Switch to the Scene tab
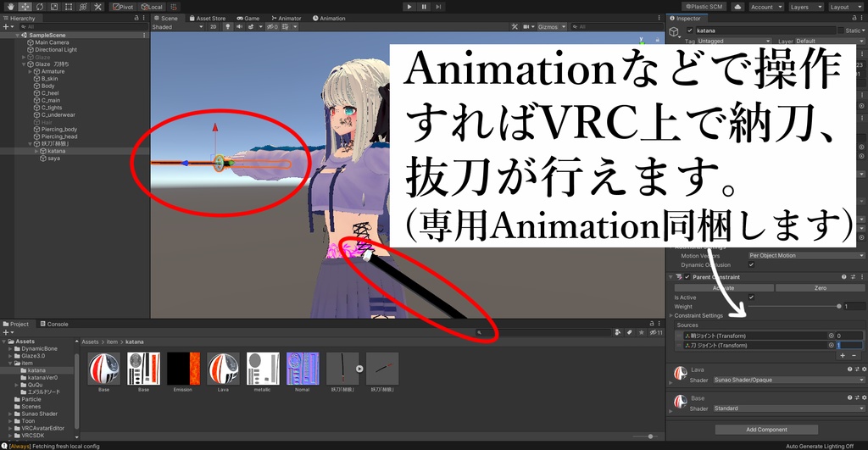868x450 pixels. coord(165,19)
